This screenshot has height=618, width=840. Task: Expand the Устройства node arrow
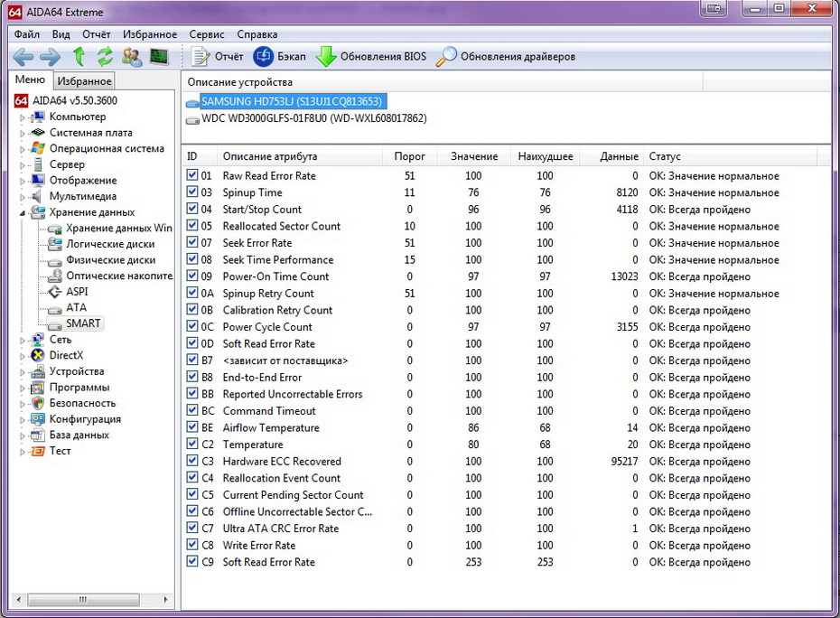(23, 372)
